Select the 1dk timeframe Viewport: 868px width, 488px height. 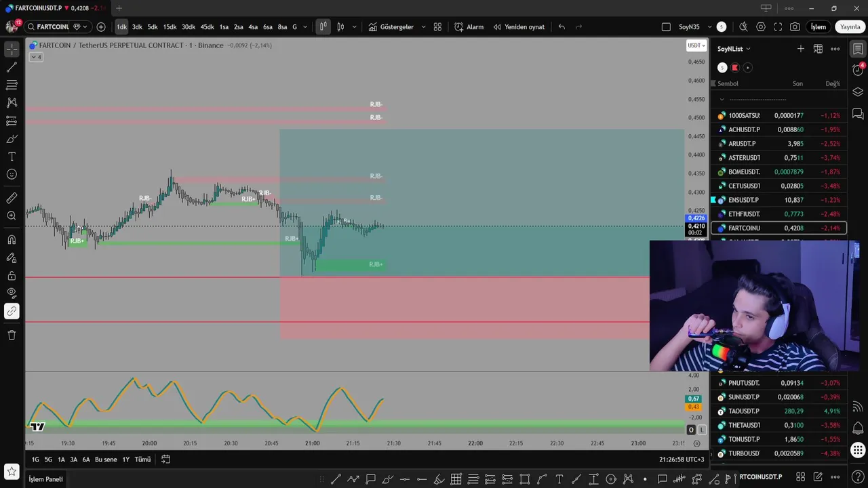tap(121, 27)
